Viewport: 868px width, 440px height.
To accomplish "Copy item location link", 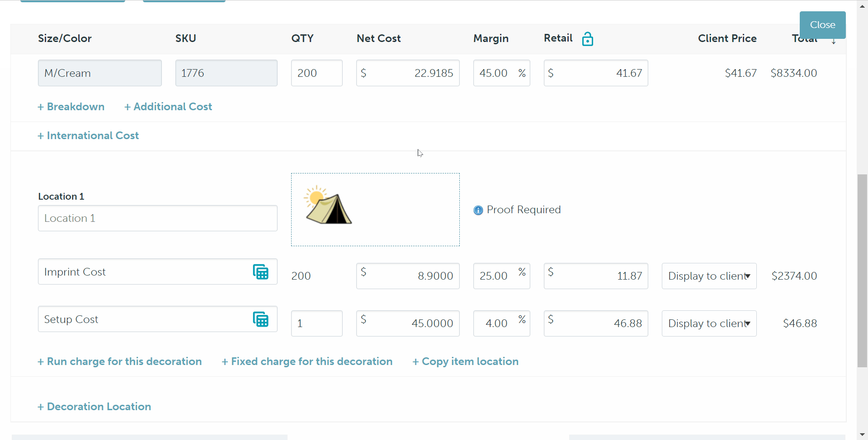I will point(465,361).
